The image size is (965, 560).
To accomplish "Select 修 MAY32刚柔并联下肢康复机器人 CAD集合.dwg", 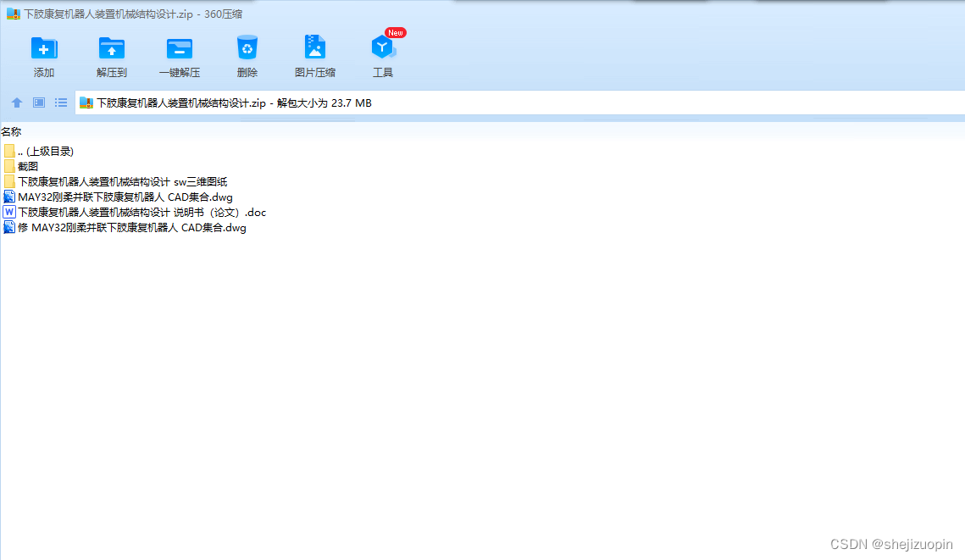I will (x=131, y=228).
